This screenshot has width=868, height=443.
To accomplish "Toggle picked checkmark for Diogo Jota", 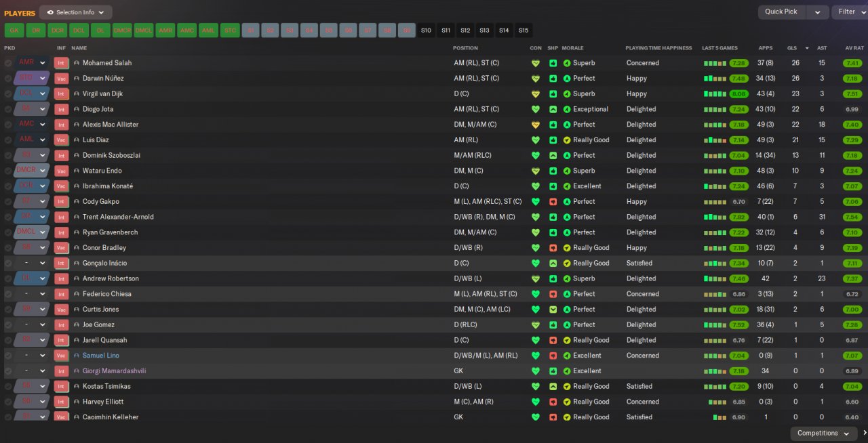I will [8, 109].
